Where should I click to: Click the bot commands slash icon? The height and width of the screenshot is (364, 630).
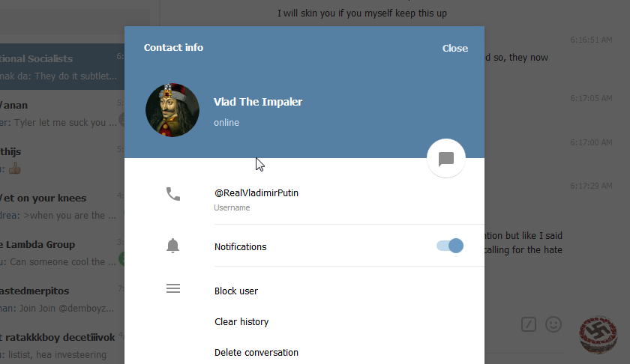[528, 324]
